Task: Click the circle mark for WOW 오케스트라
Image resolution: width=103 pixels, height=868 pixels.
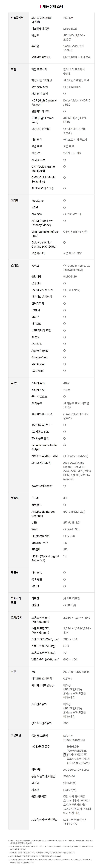Action: coord(64,486)
